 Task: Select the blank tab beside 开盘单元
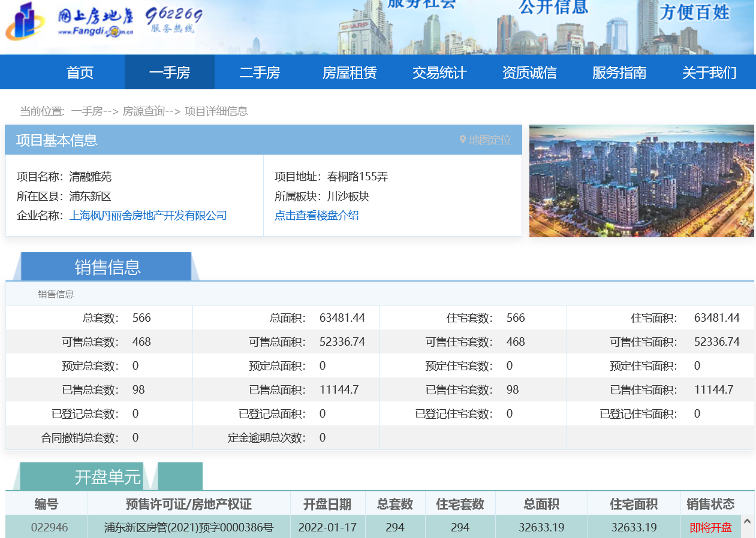click(x=180, y=477)
